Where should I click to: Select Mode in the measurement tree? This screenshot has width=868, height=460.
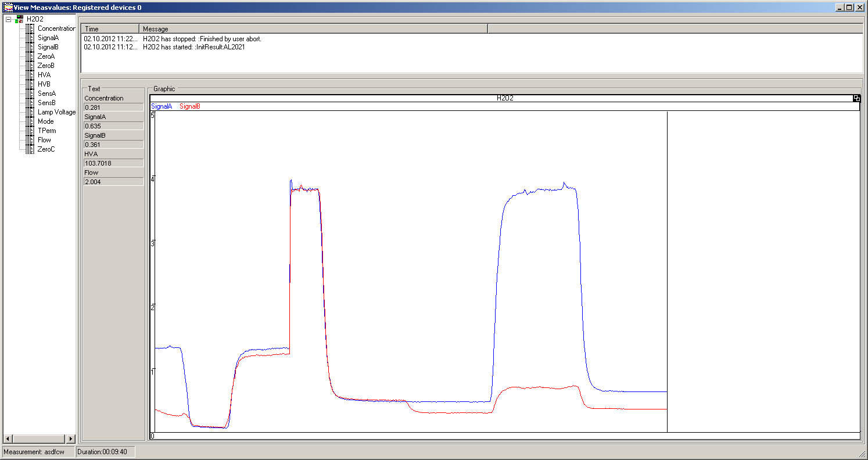point(45,121)
